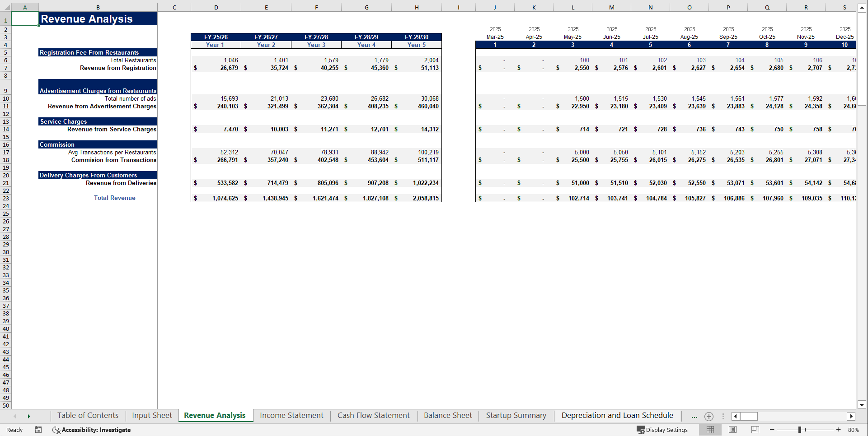The height and width of the screenshot is (436, 868).
Task: Open the Startup Summary sheet
Action: 516,415
